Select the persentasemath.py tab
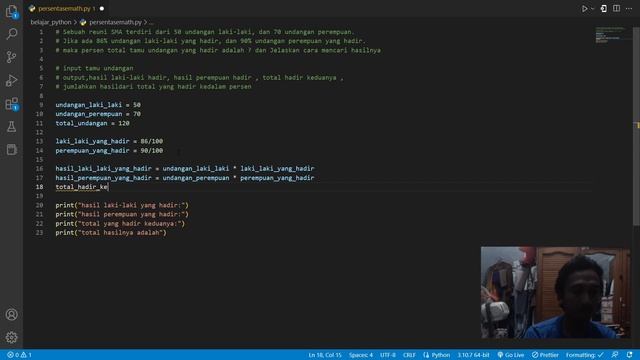This screenshot has width=640, height=360. 66,8
